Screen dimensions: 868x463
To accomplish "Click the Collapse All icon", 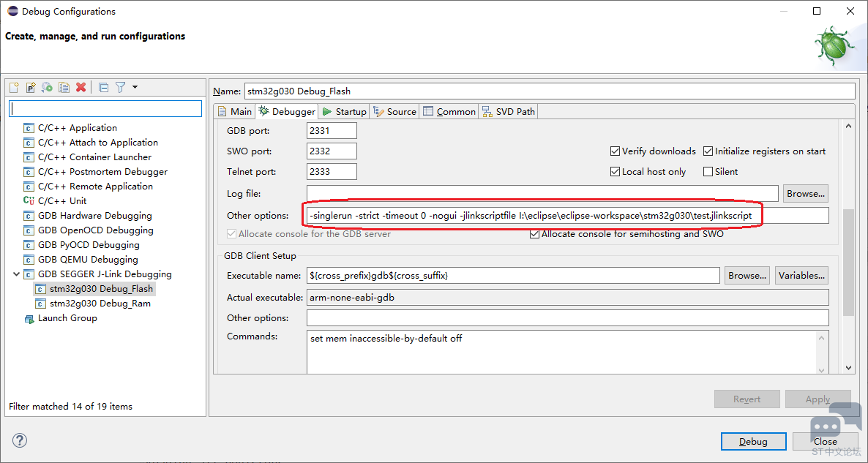I will (103, 87).
